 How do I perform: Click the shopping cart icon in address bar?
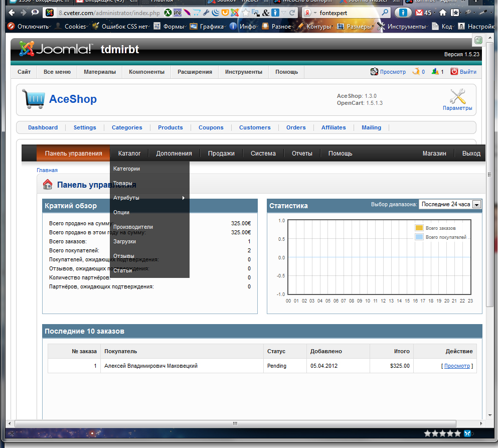pyautogui.click(x=197, y=13)
